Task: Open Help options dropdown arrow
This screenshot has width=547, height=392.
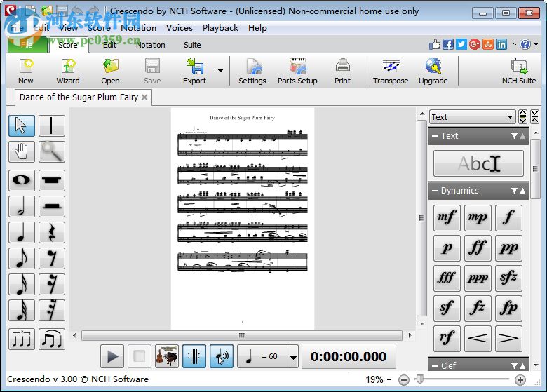Action: point(536,45)
